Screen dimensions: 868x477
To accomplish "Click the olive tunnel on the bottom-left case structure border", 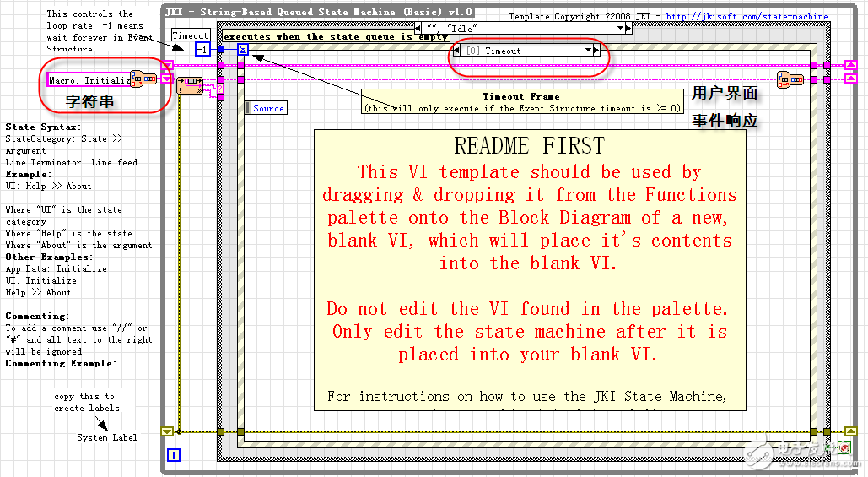I will pyautogui.click(x=220, y=431).
